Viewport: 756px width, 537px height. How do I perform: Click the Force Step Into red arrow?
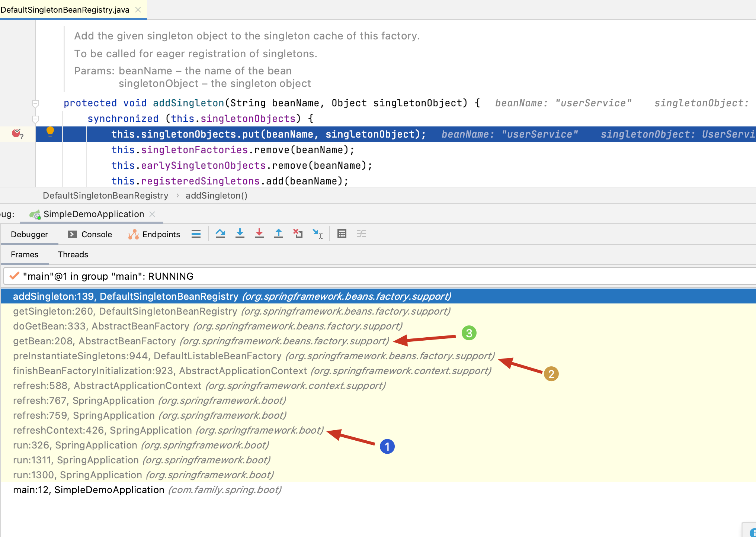tap(259, 234)
